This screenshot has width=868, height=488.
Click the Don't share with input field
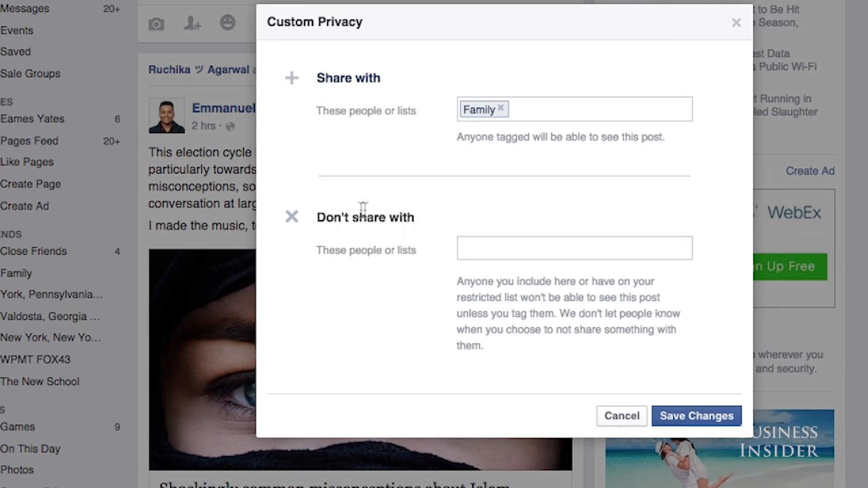574,248
